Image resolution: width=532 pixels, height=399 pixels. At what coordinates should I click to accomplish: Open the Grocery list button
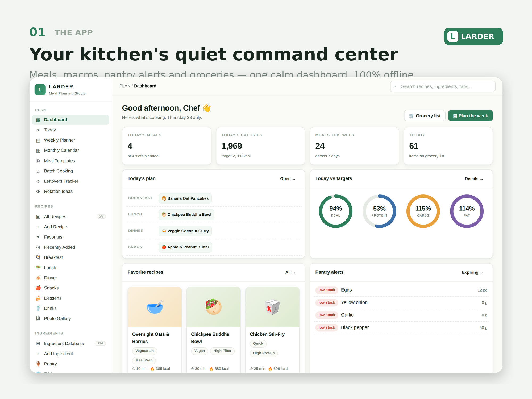tap(425, 116)
